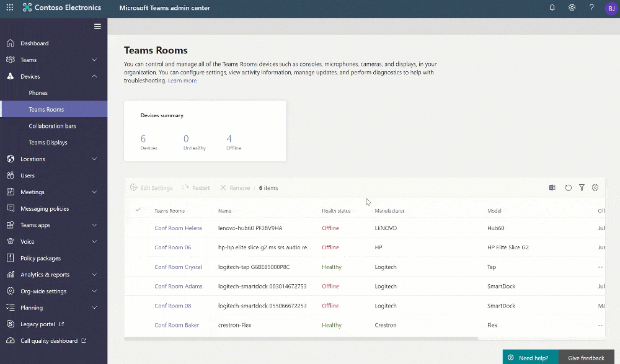Open the table filter icon

point(582,188)
